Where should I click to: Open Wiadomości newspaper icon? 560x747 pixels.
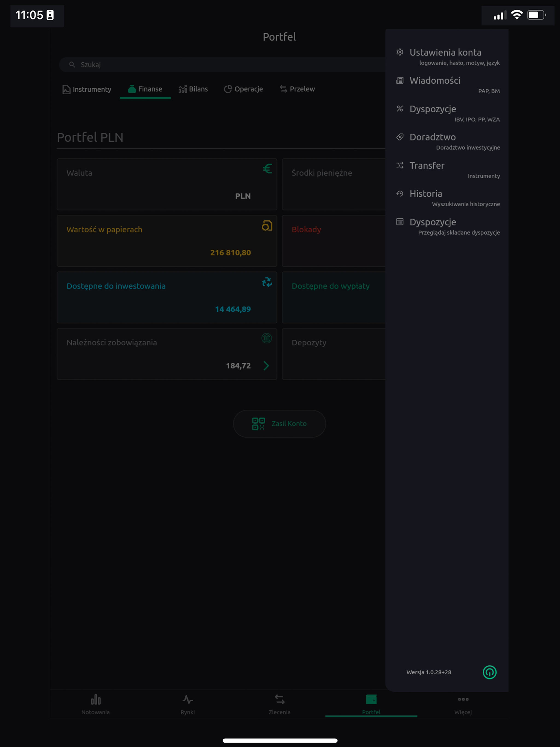coord(399,80)
